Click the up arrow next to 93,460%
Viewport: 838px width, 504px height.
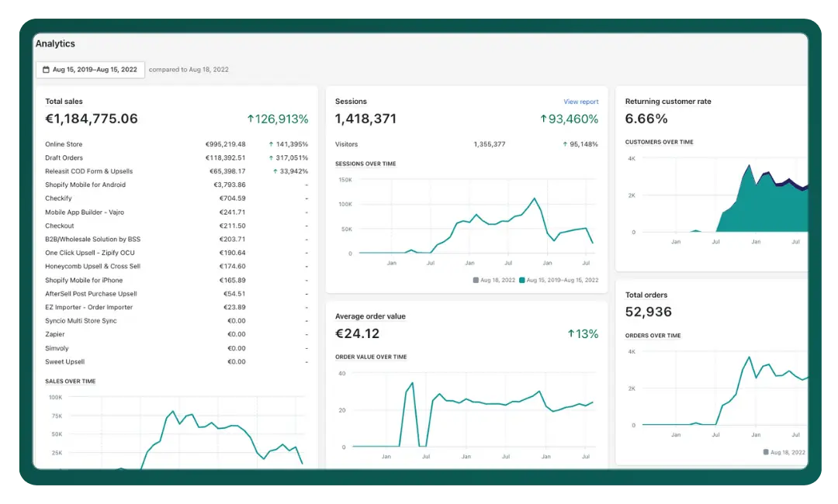(543, 119)
